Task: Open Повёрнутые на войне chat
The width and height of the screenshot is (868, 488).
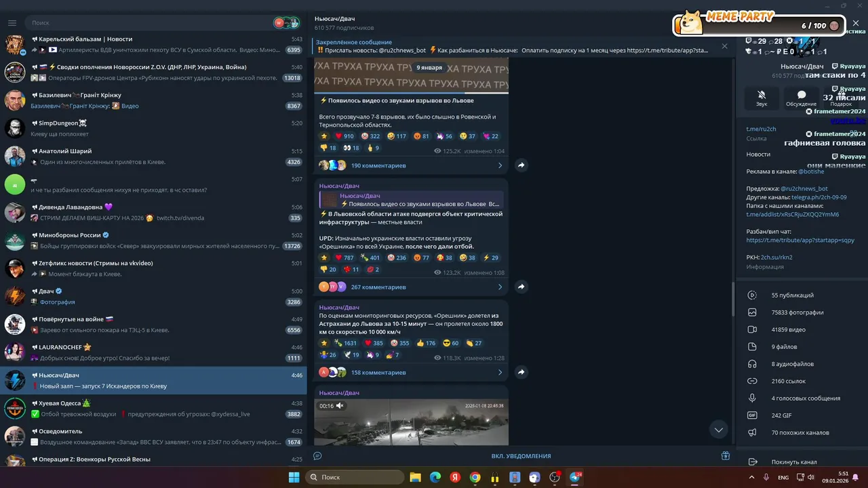Action: pos(153,325)
